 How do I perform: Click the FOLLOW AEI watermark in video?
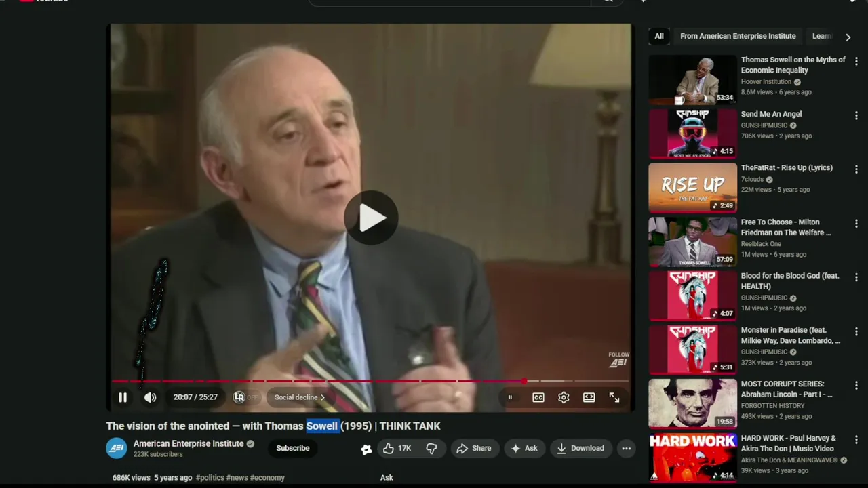click(618, 359)
